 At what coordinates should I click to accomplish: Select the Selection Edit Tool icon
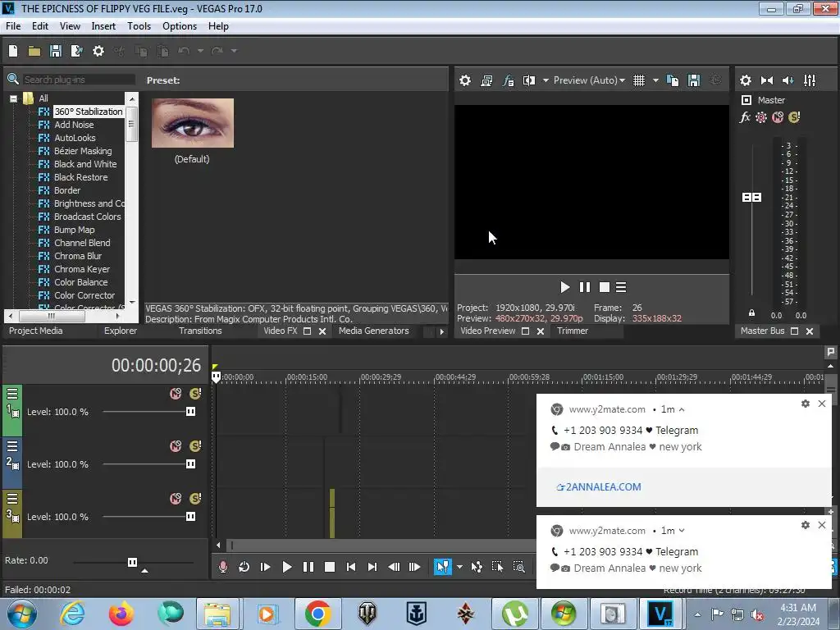pyautogui.click(x=498, y=567)
